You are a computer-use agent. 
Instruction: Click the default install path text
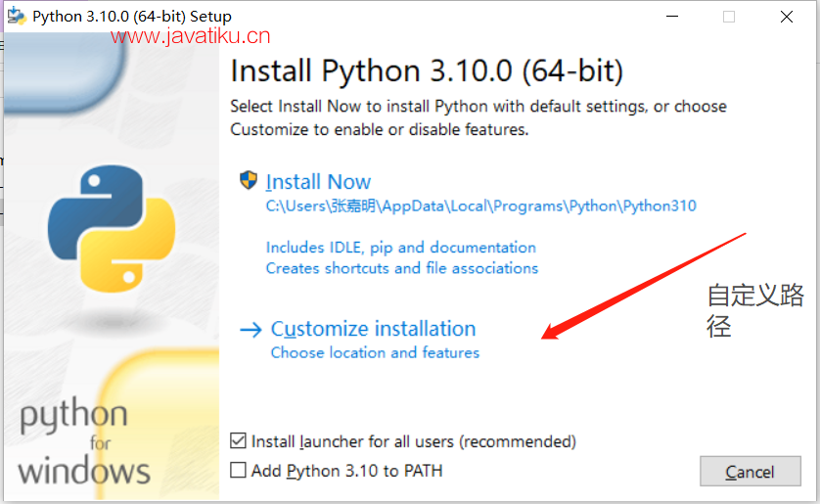coord(480,206)
